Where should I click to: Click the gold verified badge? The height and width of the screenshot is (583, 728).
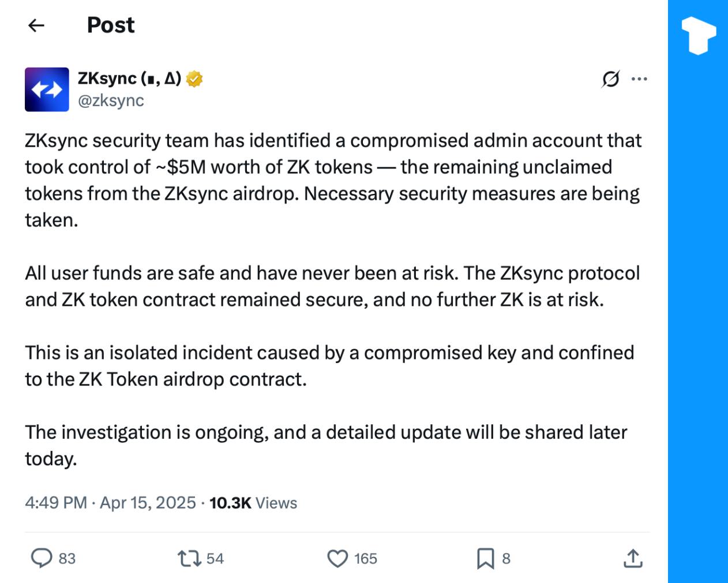pyautogui.click(x=194, y=79)
